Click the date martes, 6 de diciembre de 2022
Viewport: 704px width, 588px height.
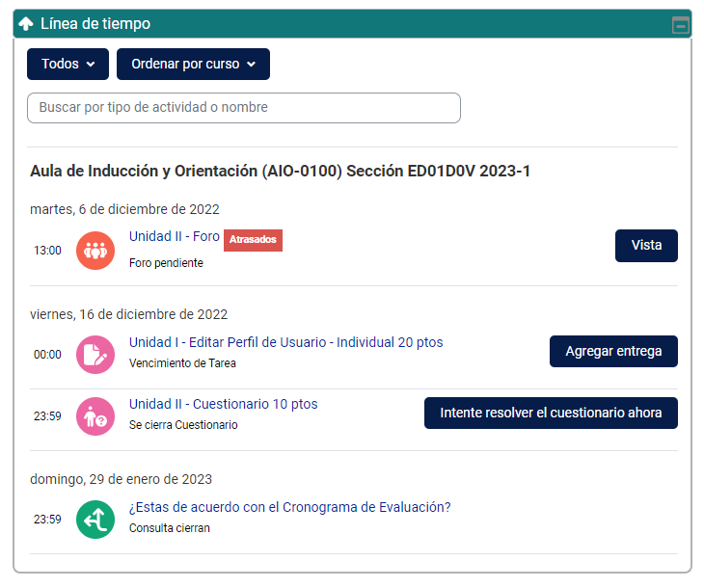(124, 209)
